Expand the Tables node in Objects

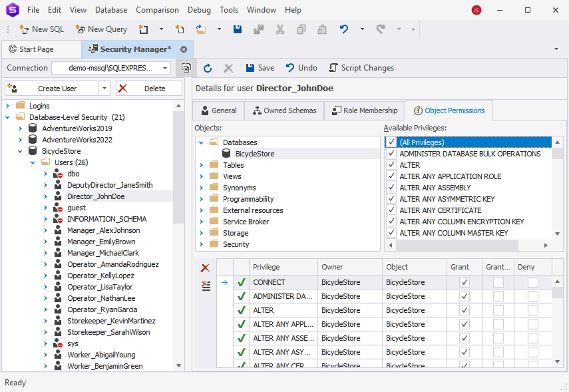[203, 164]
